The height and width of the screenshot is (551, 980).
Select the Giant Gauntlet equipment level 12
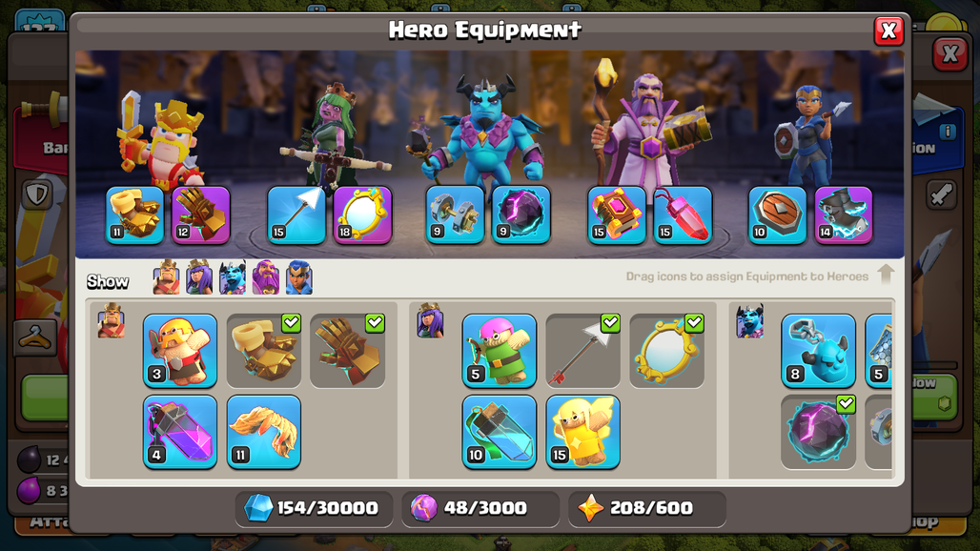coord(200,214)
